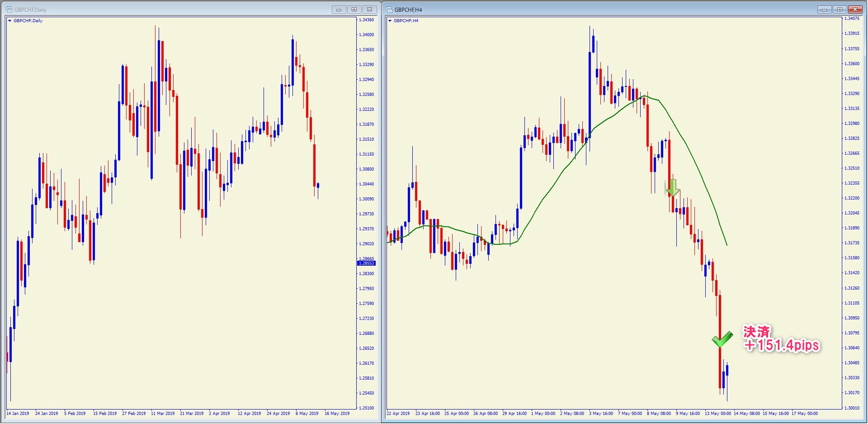Click the 11 Mar 2019 date label
This screenshot has height=424, width=868.
163,414
